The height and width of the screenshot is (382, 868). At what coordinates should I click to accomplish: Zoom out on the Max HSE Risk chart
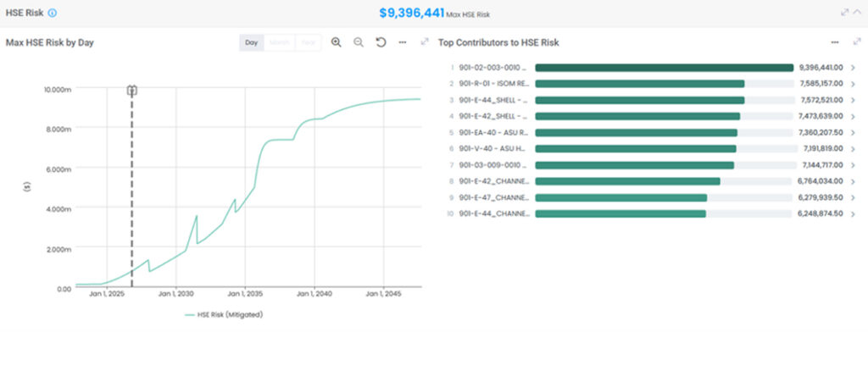pyautogui.click(x=359, y=42)
